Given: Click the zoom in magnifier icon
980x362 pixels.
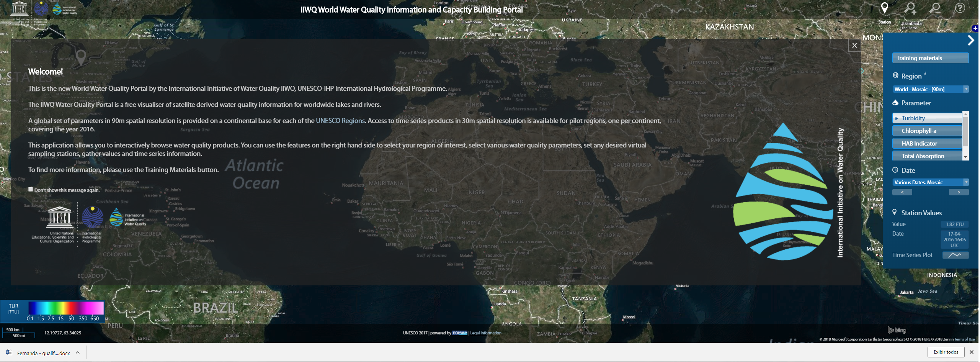Looking at the screenshot, I should (x=911, y=8).
